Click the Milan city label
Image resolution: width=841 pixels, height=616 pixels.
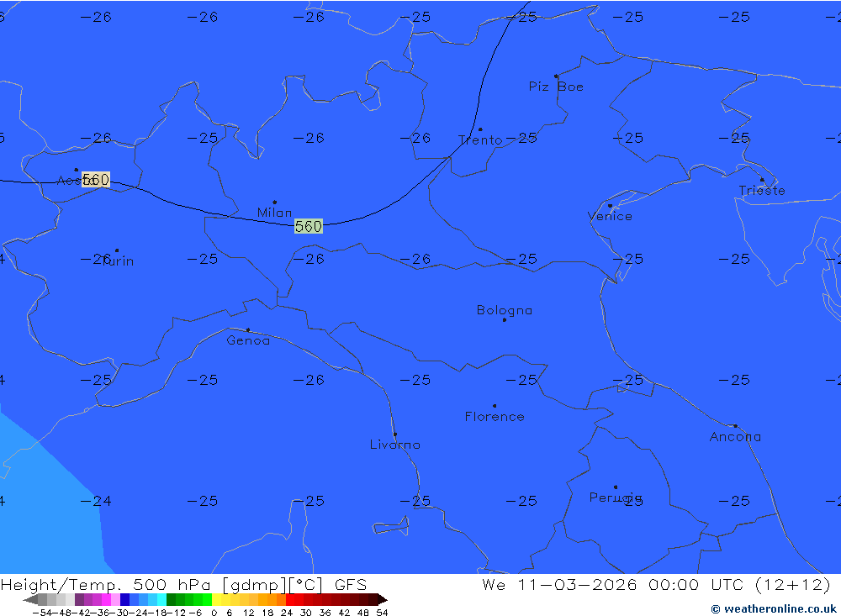(275, 213)
